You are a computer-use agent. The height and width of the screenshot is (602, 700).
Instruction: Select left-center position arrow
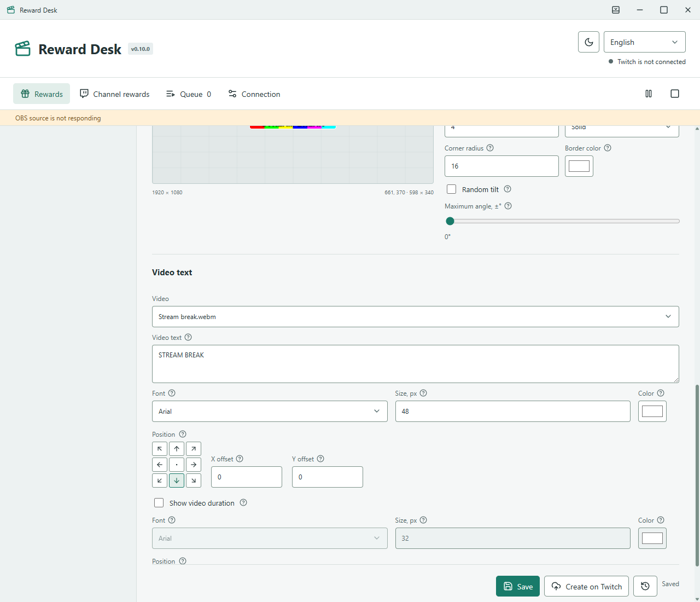(x=160, y=465)
